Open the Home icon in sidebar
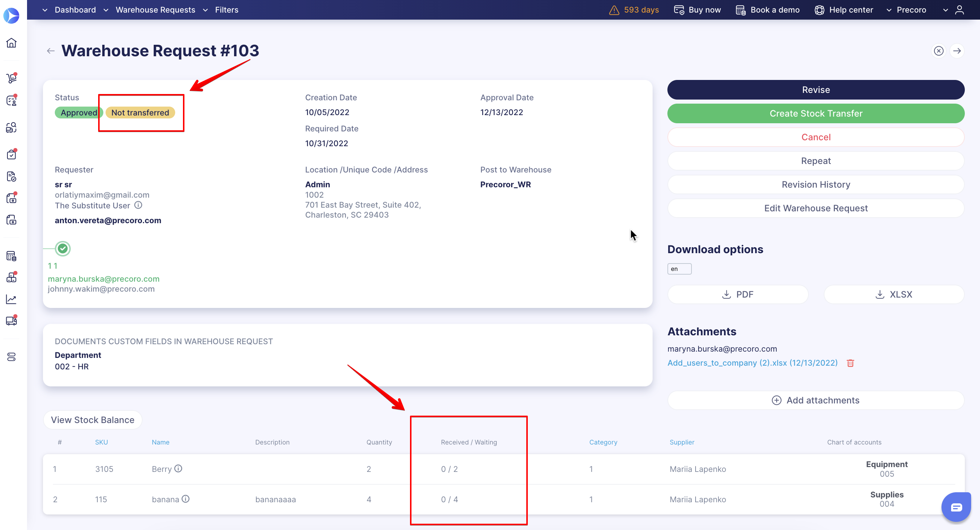Screen dimensions: 980x530 (11, 43)
